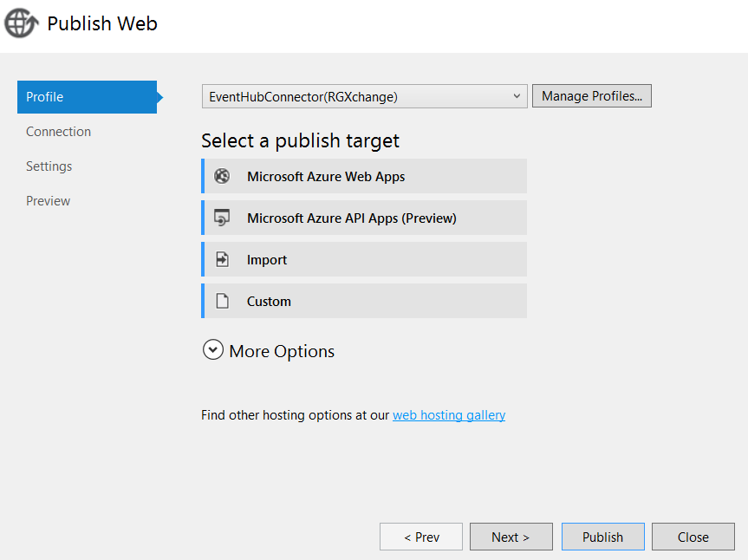Click the Custom blank page icon

coord(223,301)
